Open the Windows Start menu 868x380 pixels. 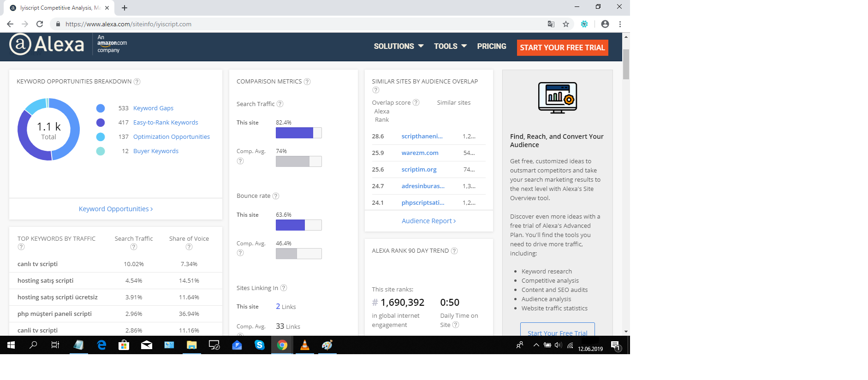pos(11,345)
